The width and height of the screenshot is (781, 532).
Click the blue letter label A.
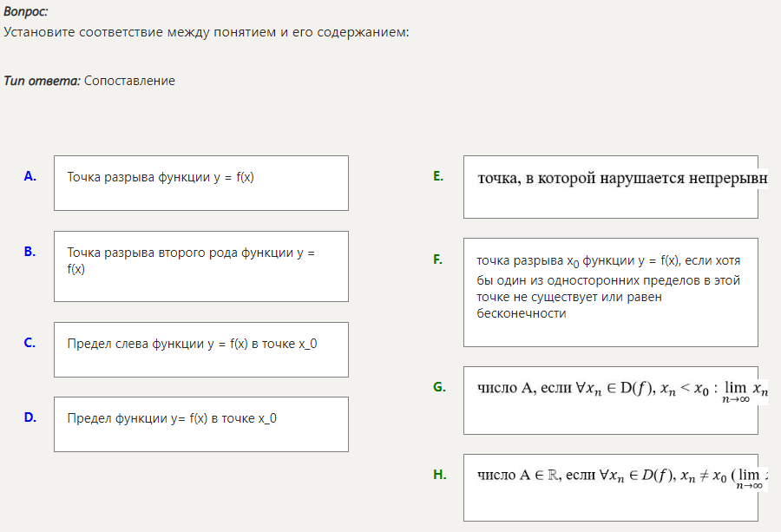[30, 176]
